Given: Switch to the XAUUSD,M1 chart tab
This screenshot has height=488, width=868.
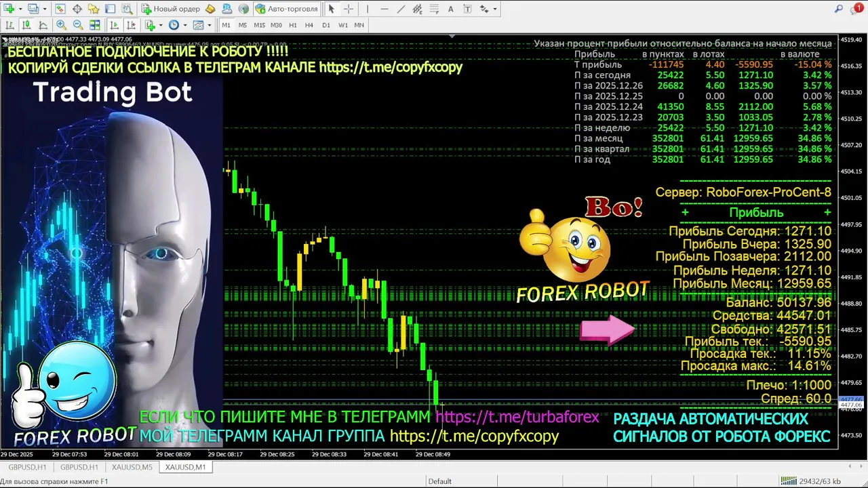Looking at the screenshot, I should click(185, 467).
